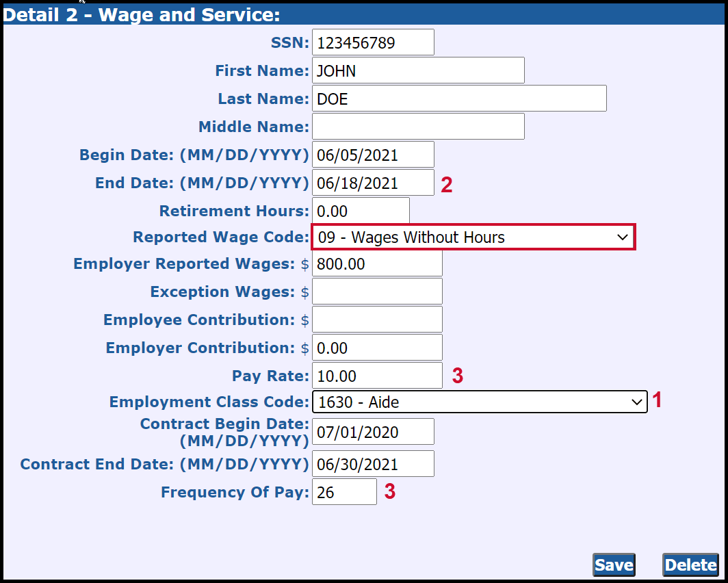Select the Begin Date field
728x583 pixels.
pyautogui.click(x=373, y=154)
